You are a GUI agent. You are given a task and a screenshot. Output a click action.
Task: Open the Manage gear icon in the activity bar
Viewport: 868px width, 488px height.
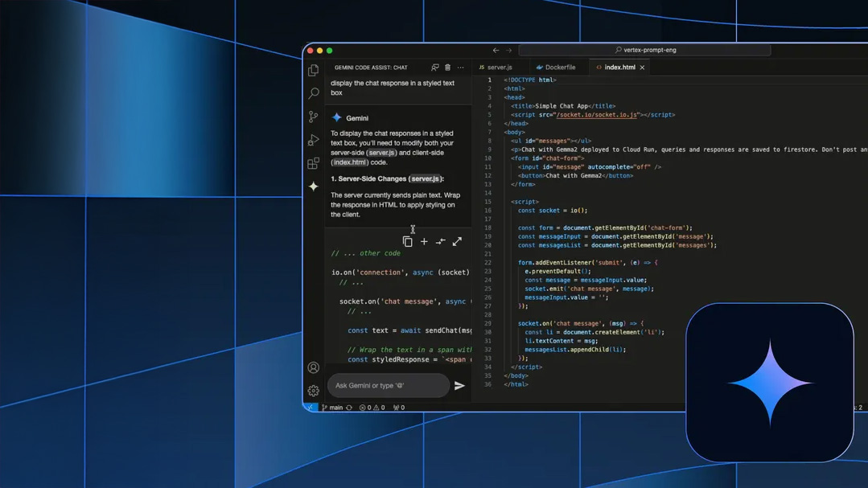pos(313,391)
